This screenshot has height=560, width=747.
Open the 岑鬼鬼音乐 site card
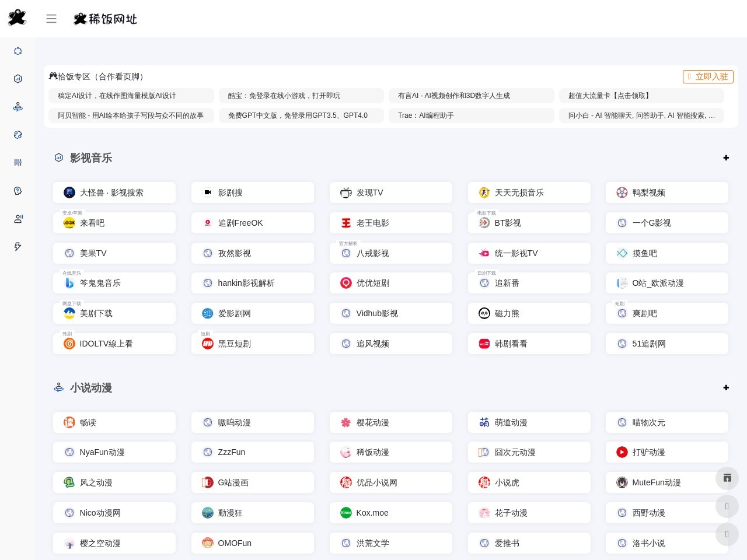(x=114, y=283)
